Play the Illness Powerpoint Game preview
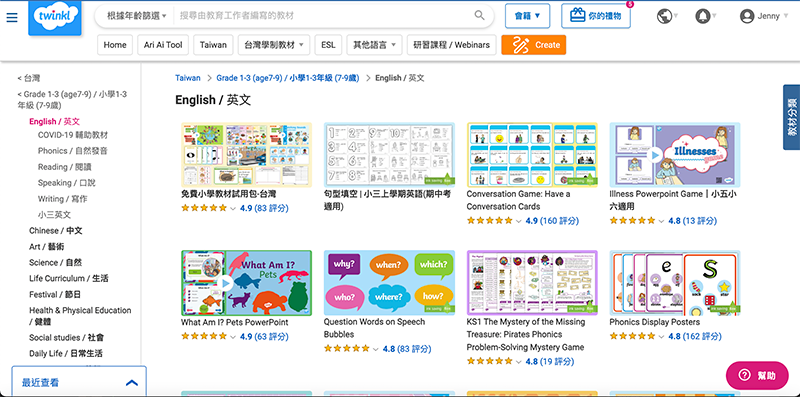The width and height of the screenshot is (800, 397). pos(654,154)
